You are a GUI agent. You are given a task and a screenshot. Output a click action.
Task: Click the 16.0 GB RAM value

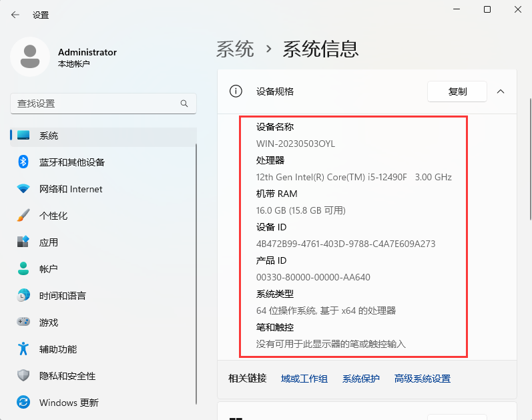(300, 210)
